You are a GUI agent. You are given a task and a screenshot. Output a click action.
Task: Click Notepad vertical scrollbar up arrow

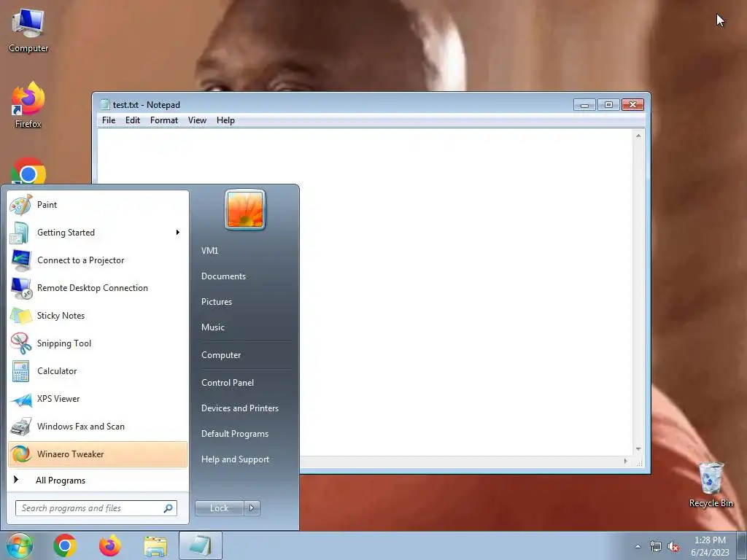[638, 136]
